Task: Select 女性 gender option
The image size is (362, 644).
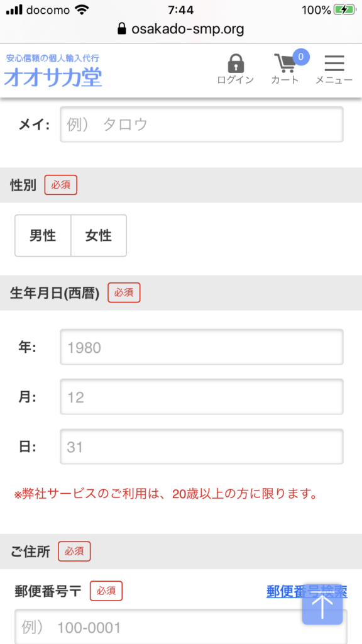Action: pyautogui.click(x=99, y=236)
